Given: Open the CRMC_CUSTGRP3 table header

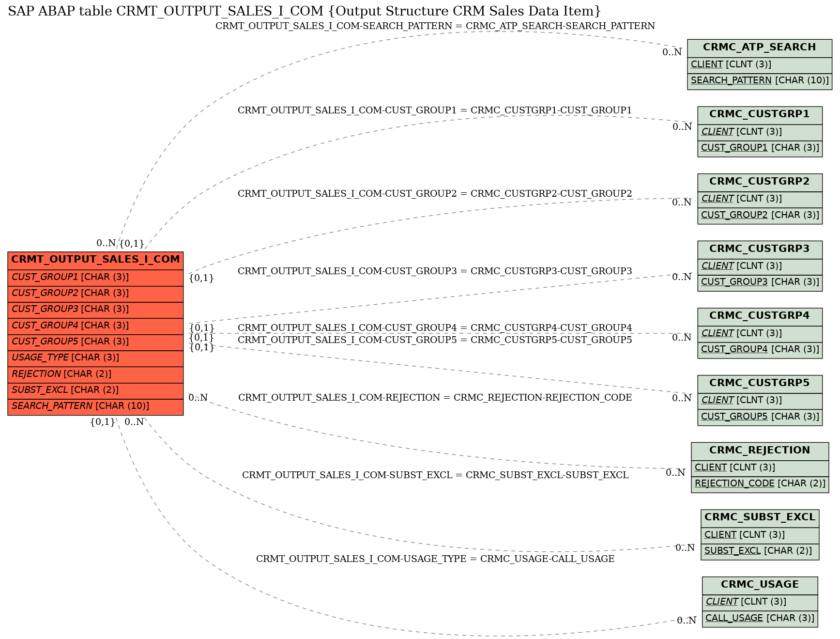Looking at the screenshot, I should coord(760,249).
